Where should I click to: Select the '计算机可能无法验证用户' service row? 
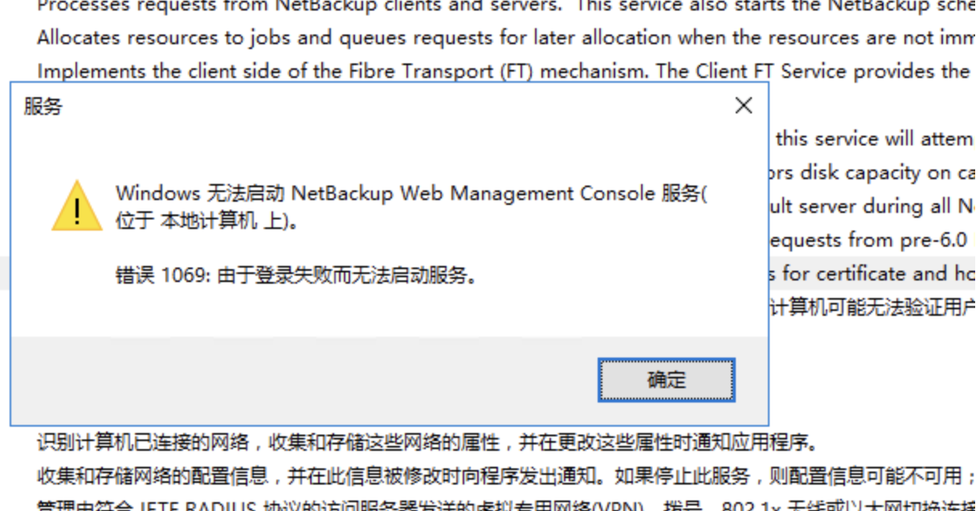click(x=875, y=307)
